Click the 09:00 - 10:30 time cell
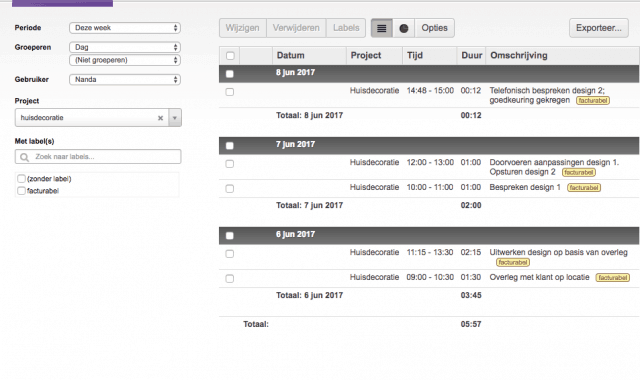 click(430, 277)
